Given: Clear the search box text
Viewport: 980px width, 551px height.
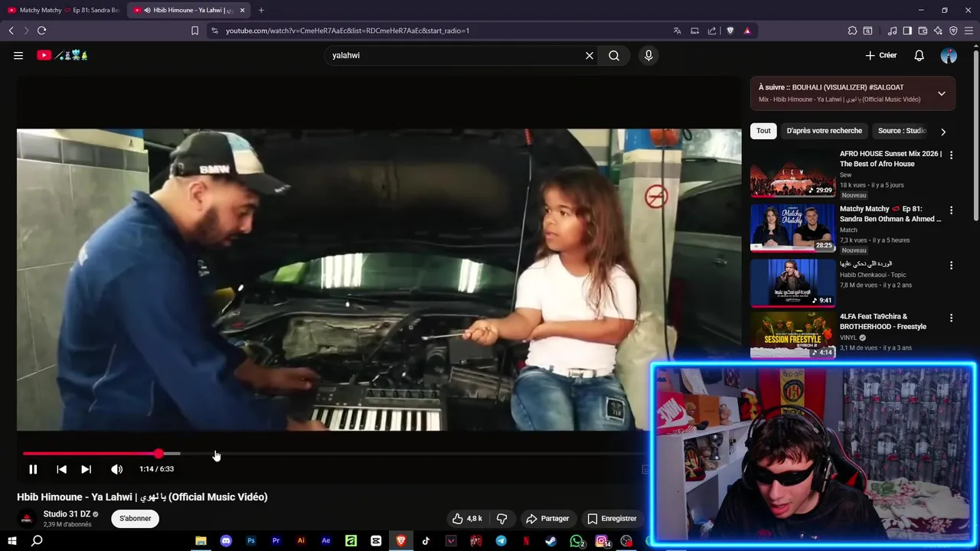Looking at the screenshot, I should [x=590, y=55].
